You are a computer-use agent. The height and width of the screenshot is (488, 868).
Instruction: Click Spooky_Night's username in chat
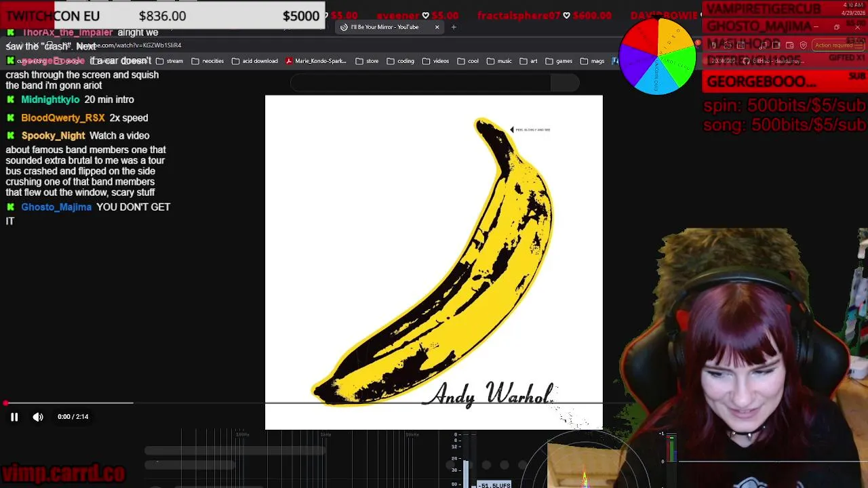53,136
